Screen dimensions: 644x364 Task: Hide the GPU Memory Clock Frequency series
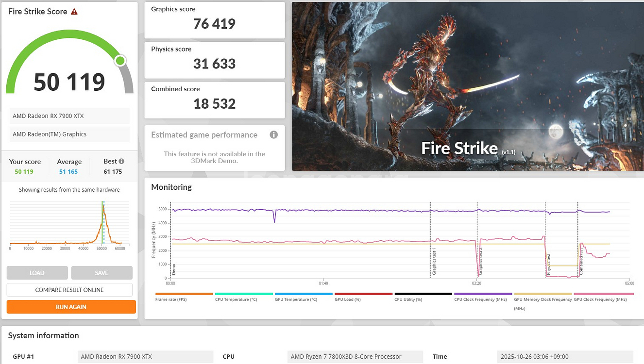pyautogui.click(x=542, y=294)
